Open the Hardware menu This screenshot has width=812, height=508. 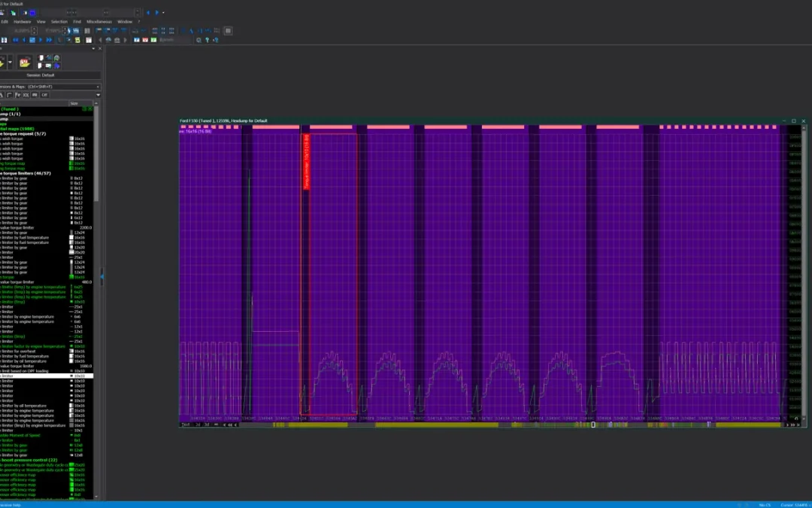[x=22, y=22]
